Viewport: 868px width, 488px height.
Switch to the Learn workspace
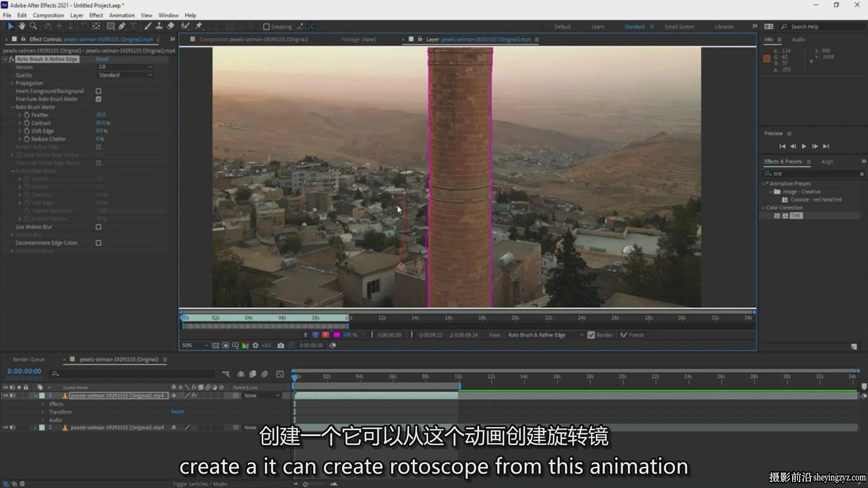tap(598, 27)
